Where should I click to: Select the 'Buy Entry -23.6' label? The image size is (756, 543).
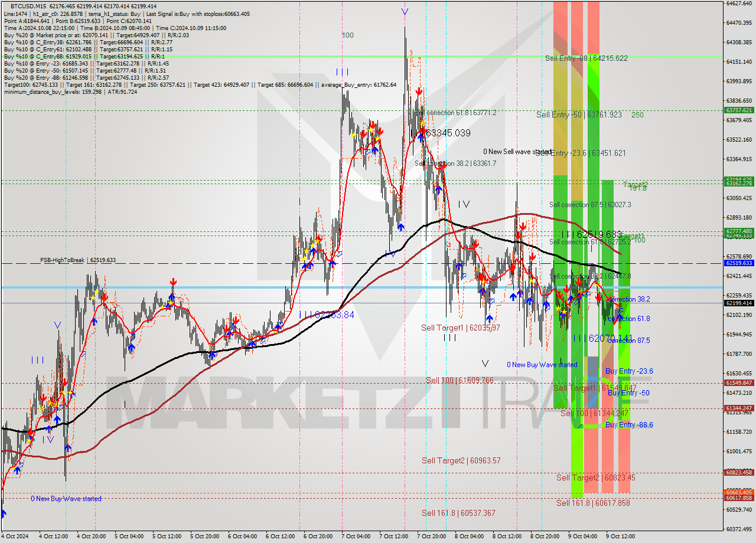pos(629,371)
